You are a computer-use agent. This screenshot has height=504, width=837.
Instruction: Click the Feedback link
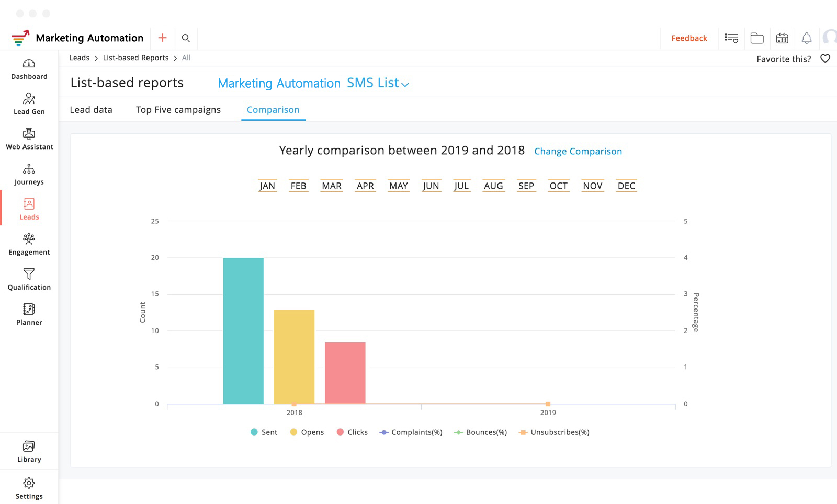689,38
